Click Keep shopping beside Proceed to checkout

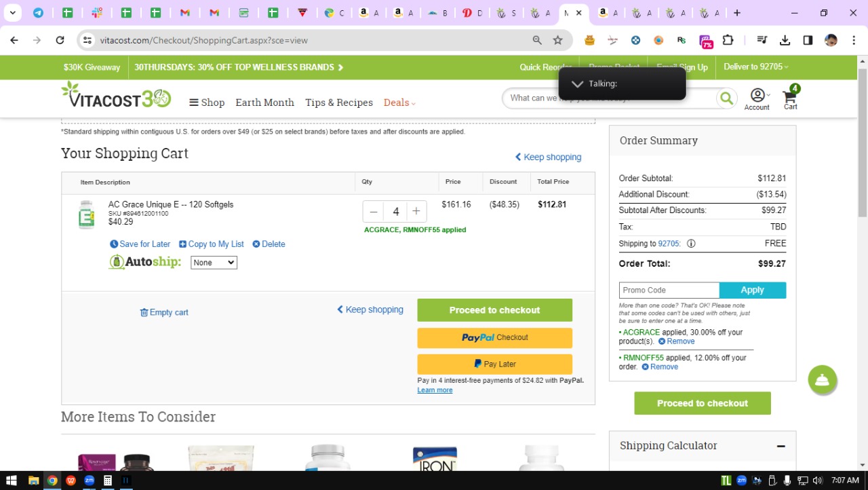pyautogui.click(x=370, y=309)
